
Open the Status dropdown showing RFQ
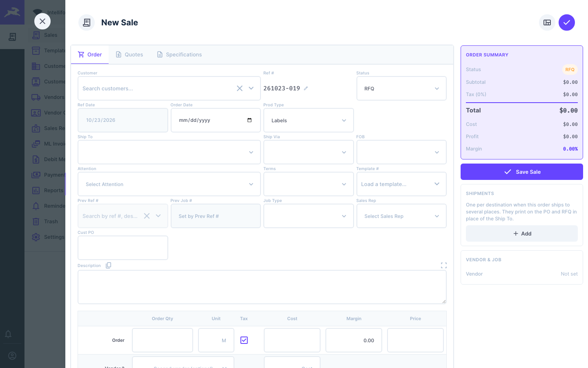401,88
